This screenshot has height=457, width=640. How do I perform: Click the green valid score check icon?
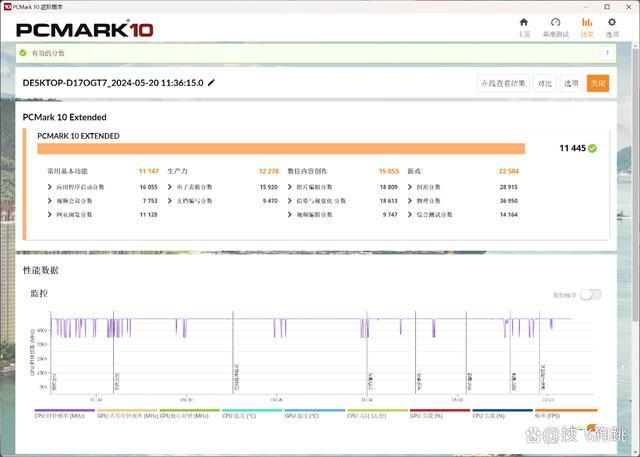(24, 53)
